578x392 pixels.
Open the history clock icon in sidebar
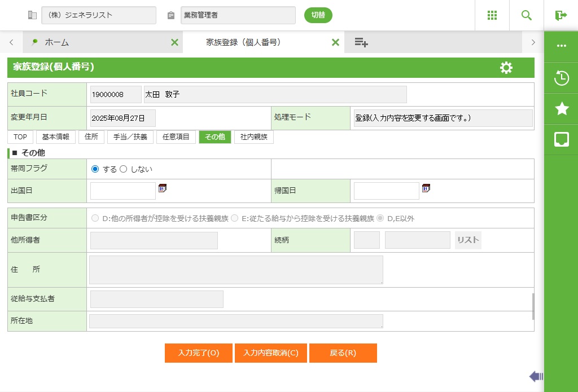[561, 78]
